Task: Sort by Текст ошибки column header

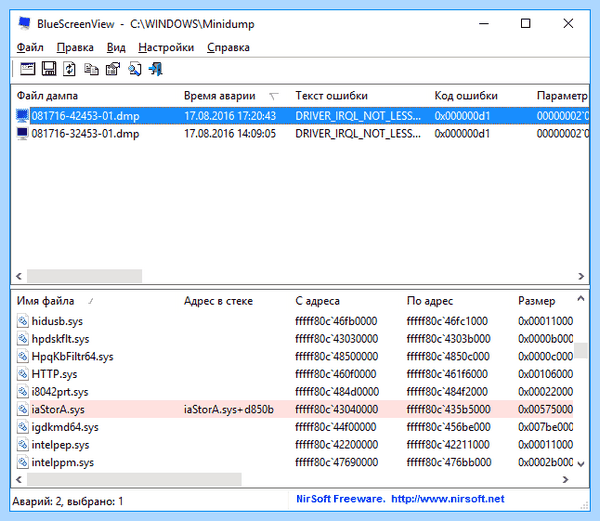Action: (x=331, y=96)
